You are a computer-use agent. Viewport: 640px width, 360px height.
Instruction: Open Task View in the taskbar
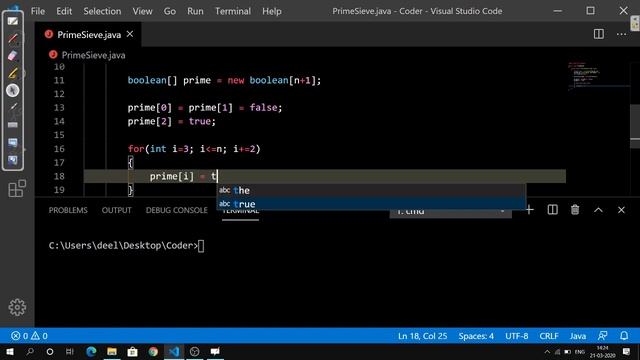click(x=70, y=351)
